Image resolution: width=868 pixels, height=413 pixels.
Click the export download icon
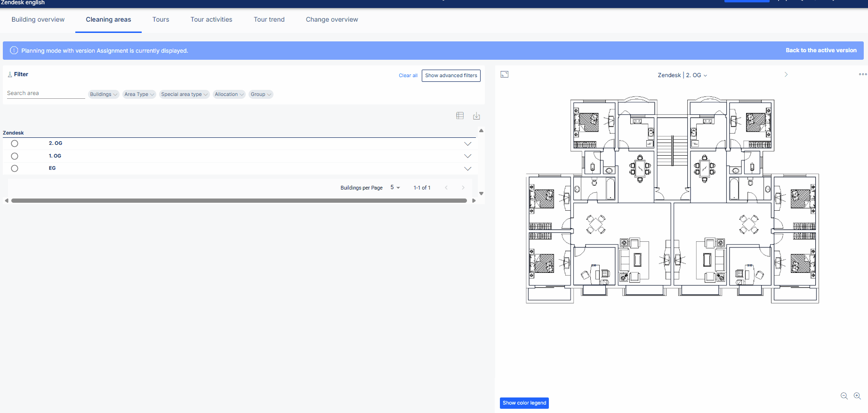pos(476,116)
